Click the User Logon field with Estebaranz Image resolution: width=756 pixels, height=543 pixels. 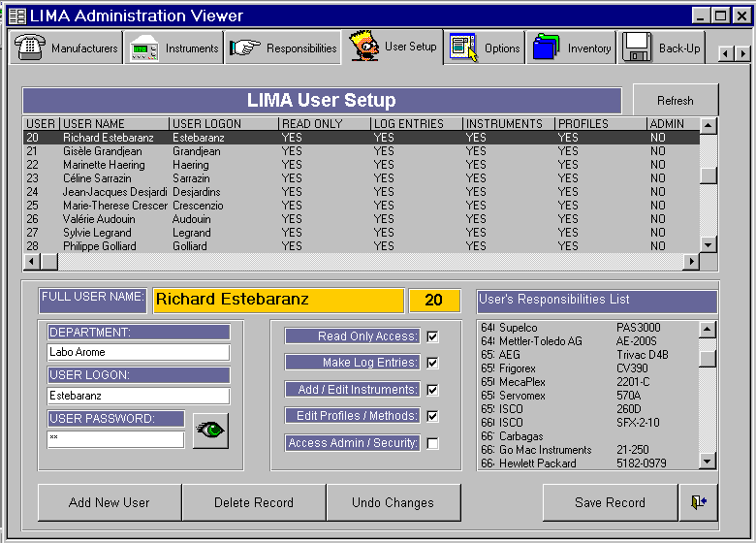[139, 396]
